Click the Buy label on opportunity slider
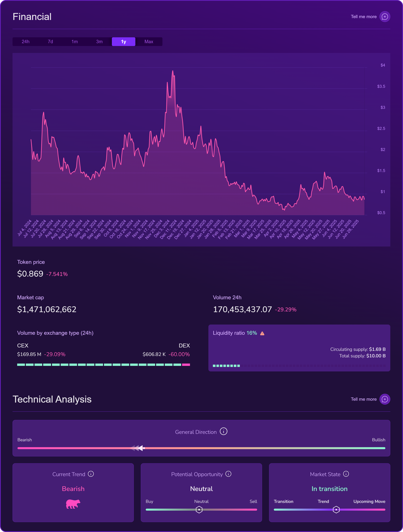Screen dimensions: 403x532 pyautogui.click(x=149, y=501)
